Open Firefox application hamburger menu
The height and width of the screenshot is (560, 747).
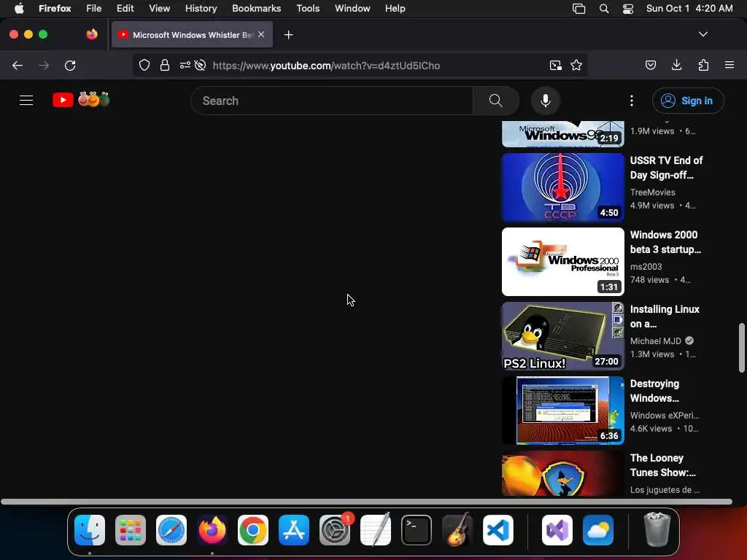point(729,65)
